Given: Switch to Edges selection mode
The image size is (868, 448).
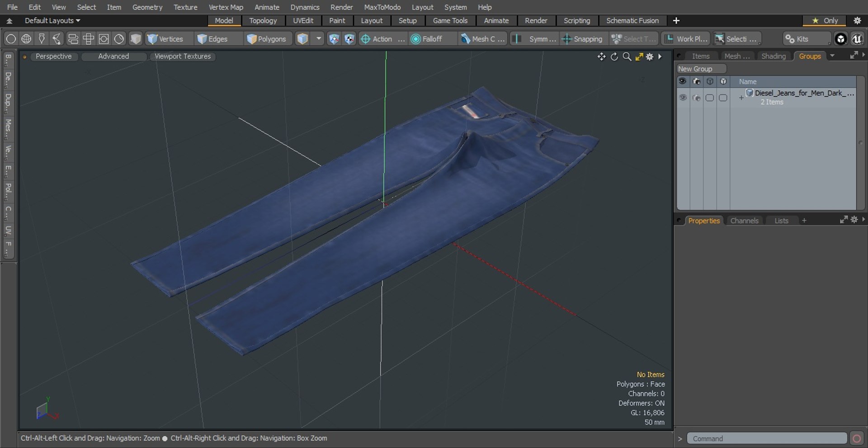Looking at the screenshot, I should (x=212, y=39).
